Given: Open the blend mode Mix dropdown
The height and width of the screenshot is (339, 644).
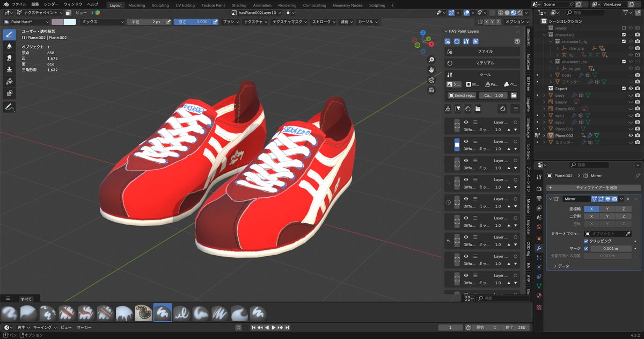Looking at the screenshot, I should 103,22.
